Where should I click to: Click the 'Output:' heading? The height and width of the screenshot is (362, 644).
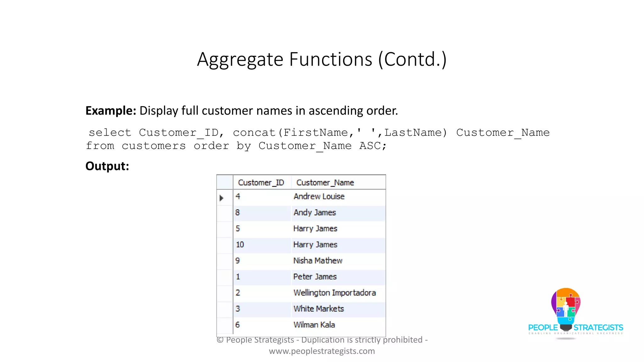[107, 166]
